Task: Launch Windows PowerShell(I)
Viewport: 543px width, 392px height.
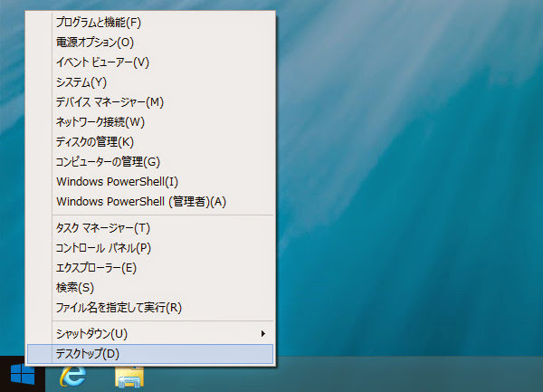Action: pyautogui.click(x=150, y=182)
